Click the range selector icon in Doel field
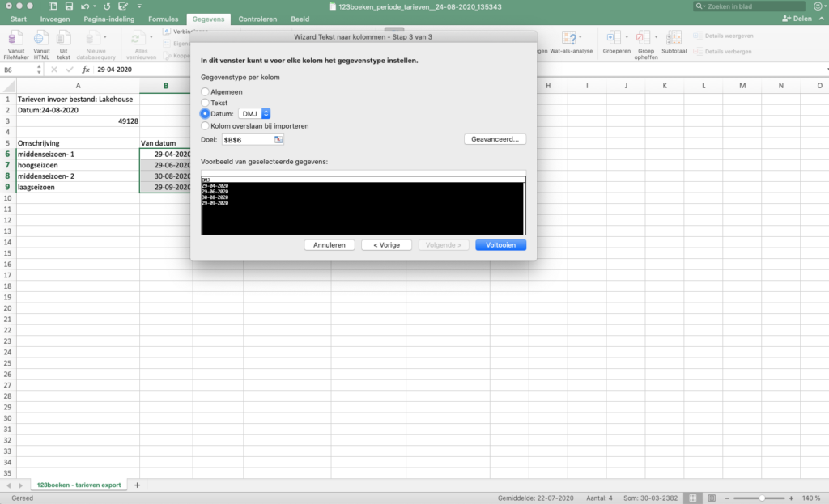The image size is (829, 504). [x=278, y=139]
